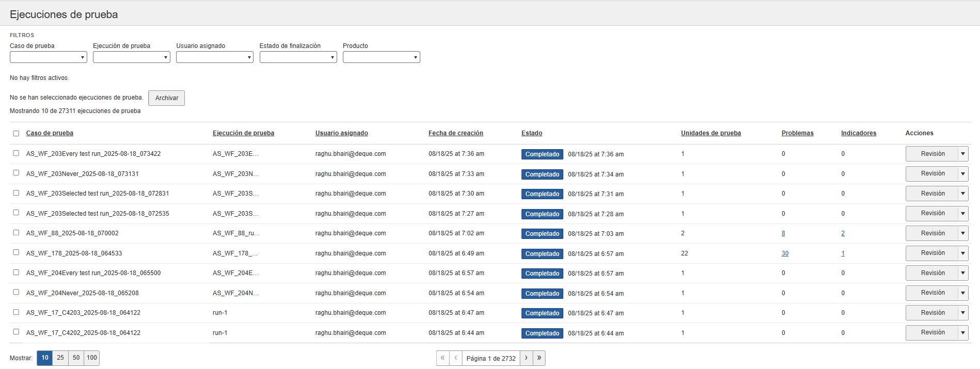Open the action arrow for AS_WF_88_2025-08-18_070002 row

point(963,233)
